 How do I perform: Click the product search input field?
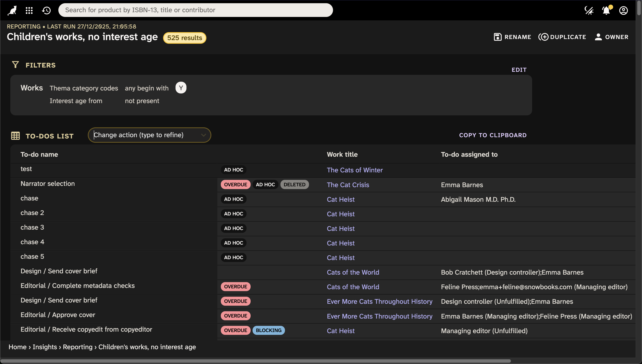pos(195,10)
